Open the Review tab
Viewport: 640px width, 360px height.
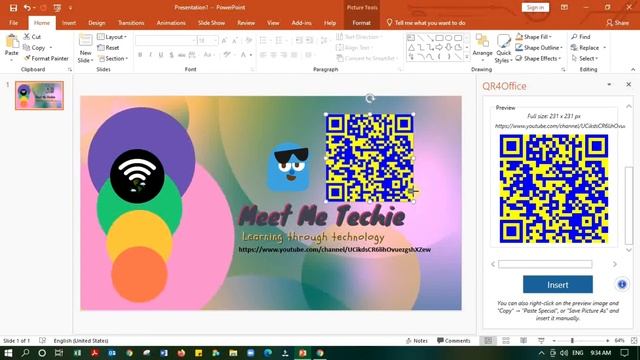click(246, 23)
